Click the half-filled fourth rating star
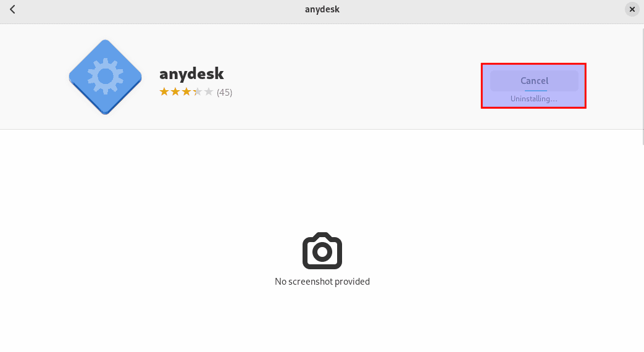 198,91
